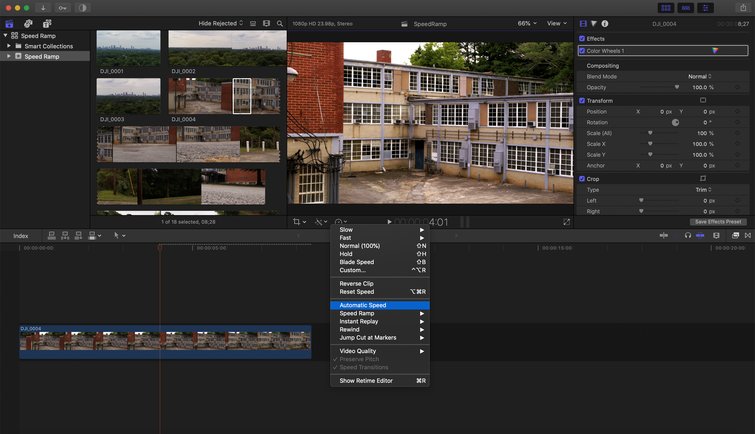The height and width of the screenshot is (434, 755).
Task: Uncheck the Transform checkbox
Action: pos(582,100)
